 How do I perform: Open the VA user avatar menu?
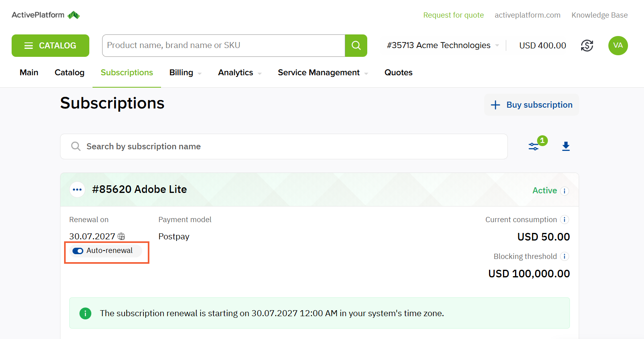618,46
